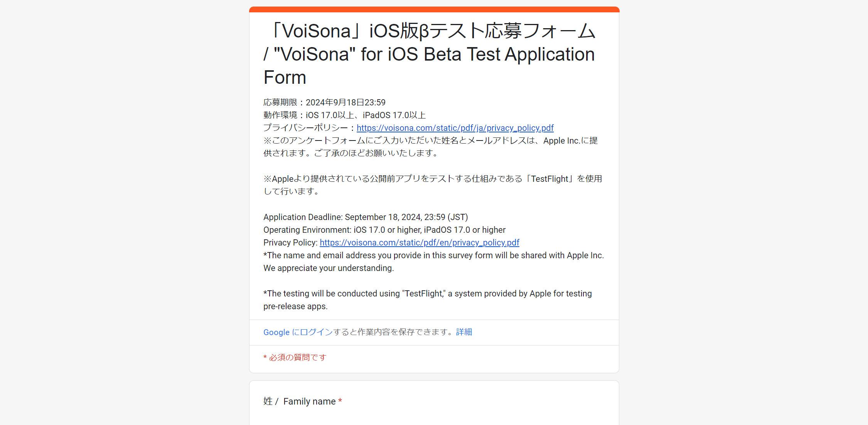This screenshot has width=868, height=425.
Task: Click the Privacy Policy label text in English
Action: (x=290, y=242)
